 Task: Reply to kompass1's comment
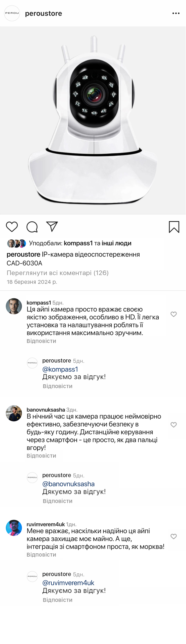point(41,341)
